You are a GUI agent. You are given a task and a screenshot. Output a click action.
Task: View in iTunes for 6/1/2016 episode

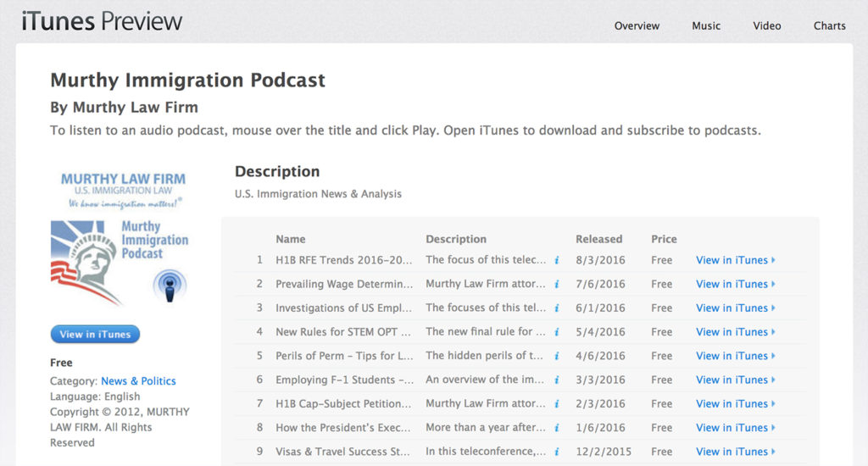tap(735, 308)
